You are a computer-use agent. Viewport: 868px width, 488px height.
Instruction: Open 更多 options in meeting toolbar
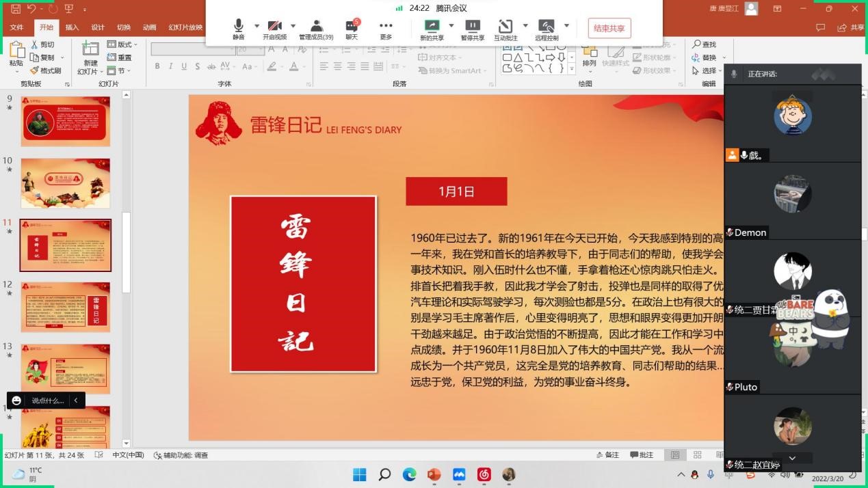coord(386,29)
